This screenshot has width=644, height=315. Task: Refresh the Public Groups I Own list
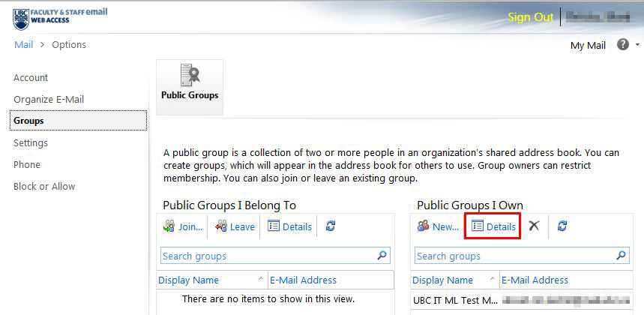pyautogui.click(x=562, y=226)
